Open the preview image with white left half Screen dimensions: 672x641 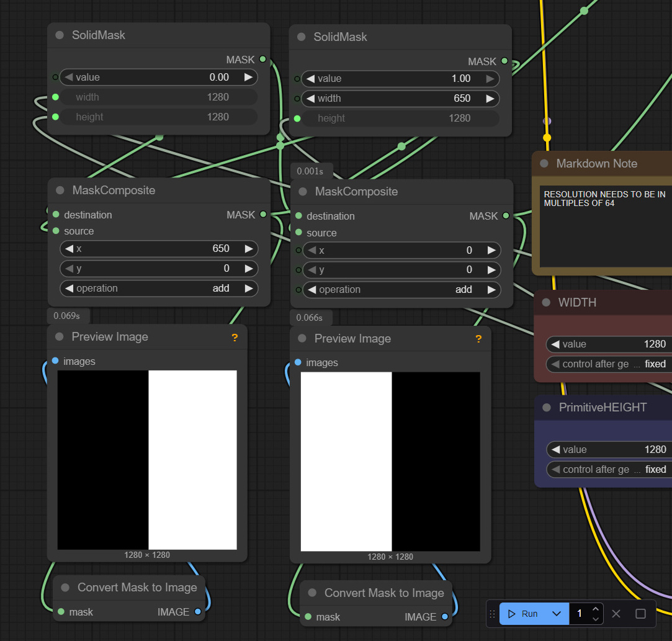tap(390, 462)
